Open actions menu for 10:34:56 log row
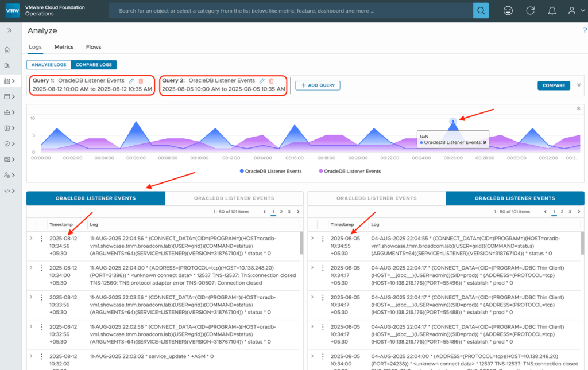 [x=41, y=239]
